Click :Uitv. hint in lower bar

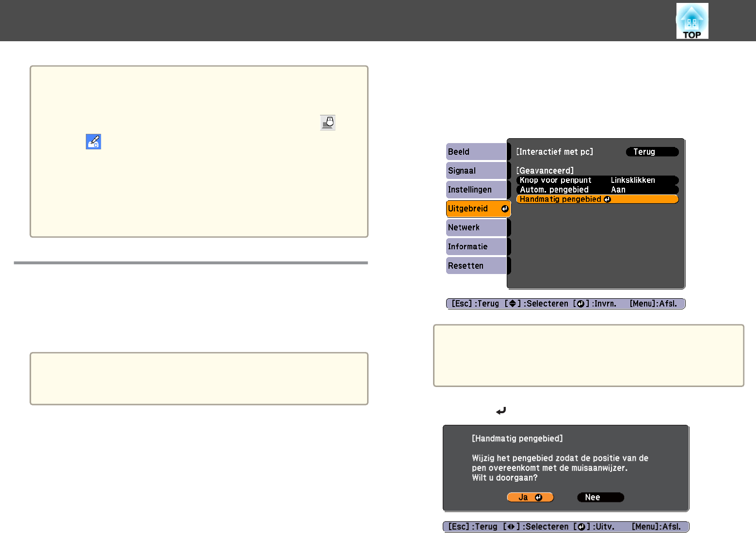tap(603, 527)
